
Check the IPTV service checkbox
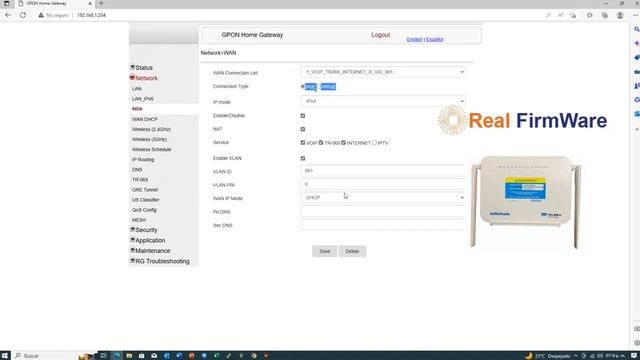coord(374,143)
